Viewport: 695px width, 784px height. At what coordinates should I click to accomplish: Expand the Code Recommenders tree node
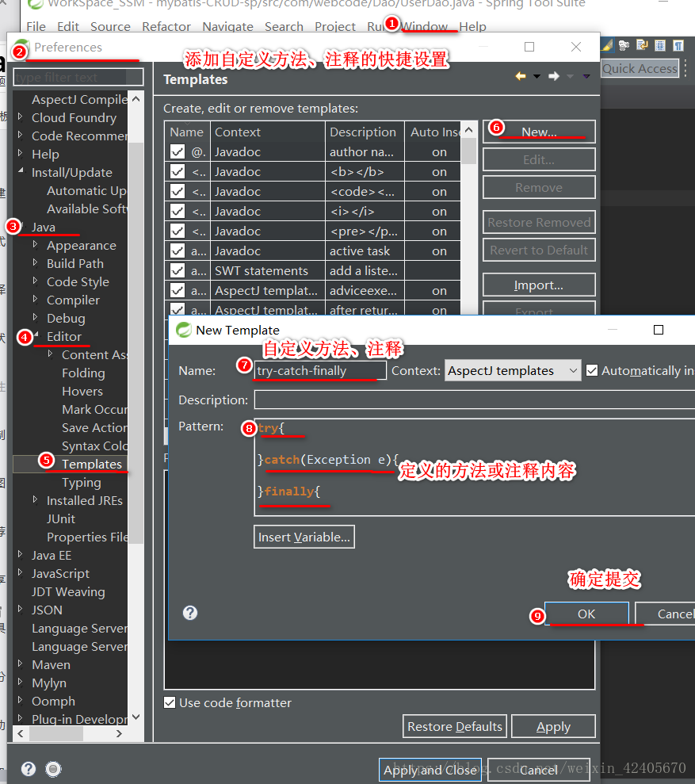point(21,135)
